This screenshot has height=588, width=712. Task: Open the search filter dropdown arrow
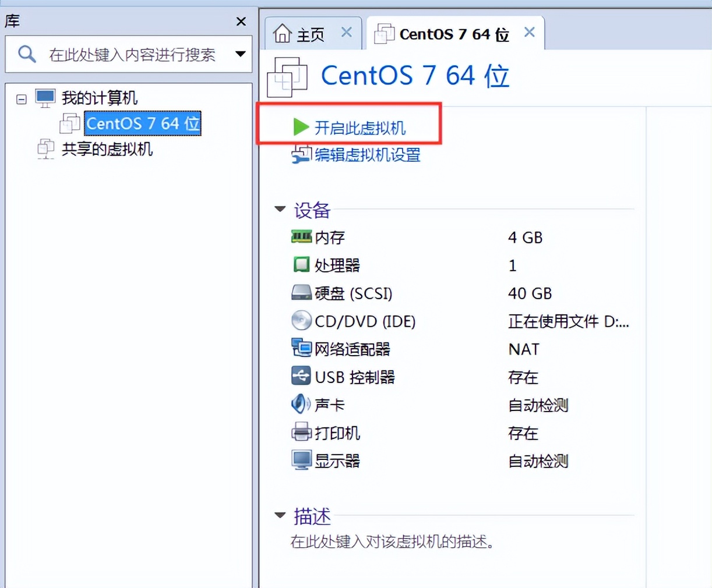(x=240, y=54)
